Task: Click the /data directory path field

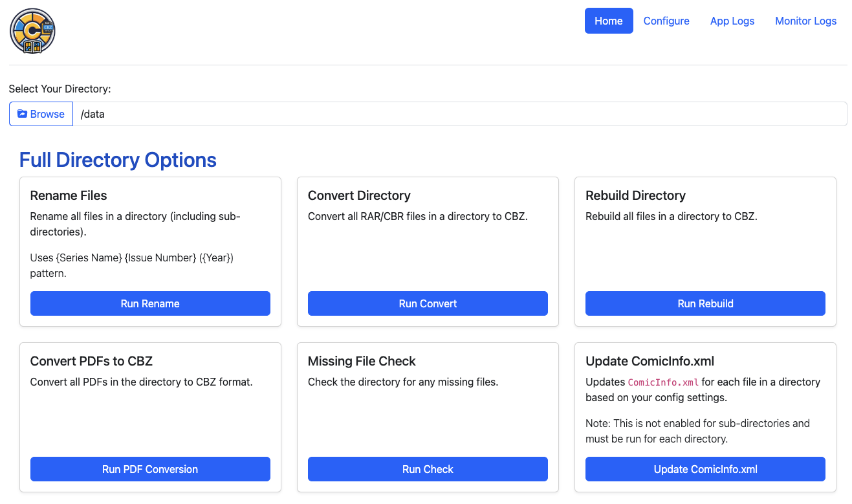Action: [x=459, y=114]
